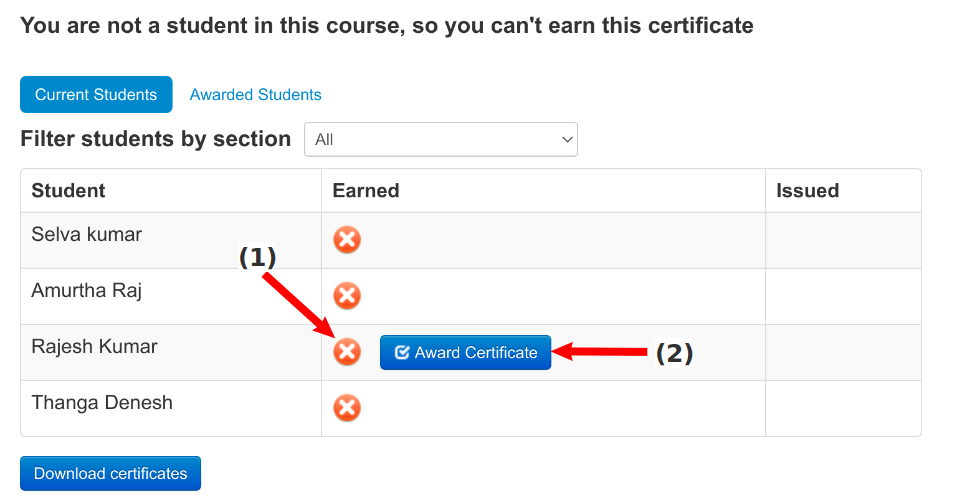Click the chevron arrow on section filter
958x502 pixels.
567,140
